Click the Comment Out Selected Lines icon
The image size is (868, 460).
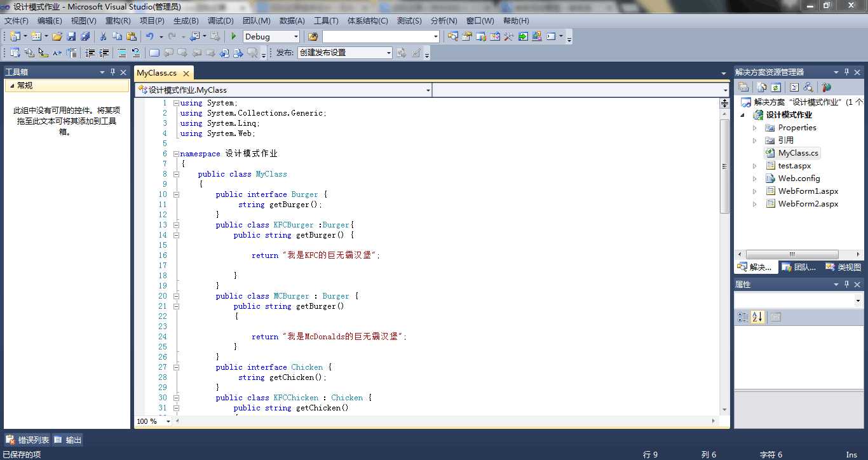[121, 53]
